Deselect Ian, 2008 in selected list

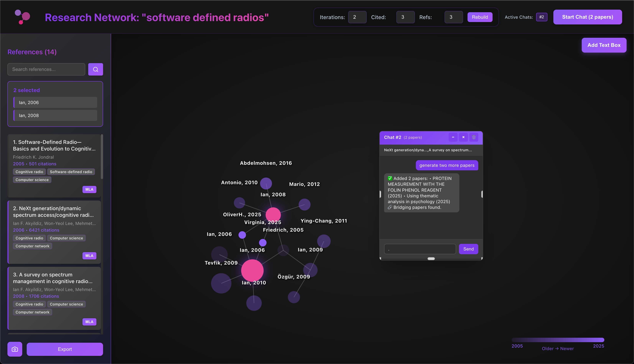point(55,116)
